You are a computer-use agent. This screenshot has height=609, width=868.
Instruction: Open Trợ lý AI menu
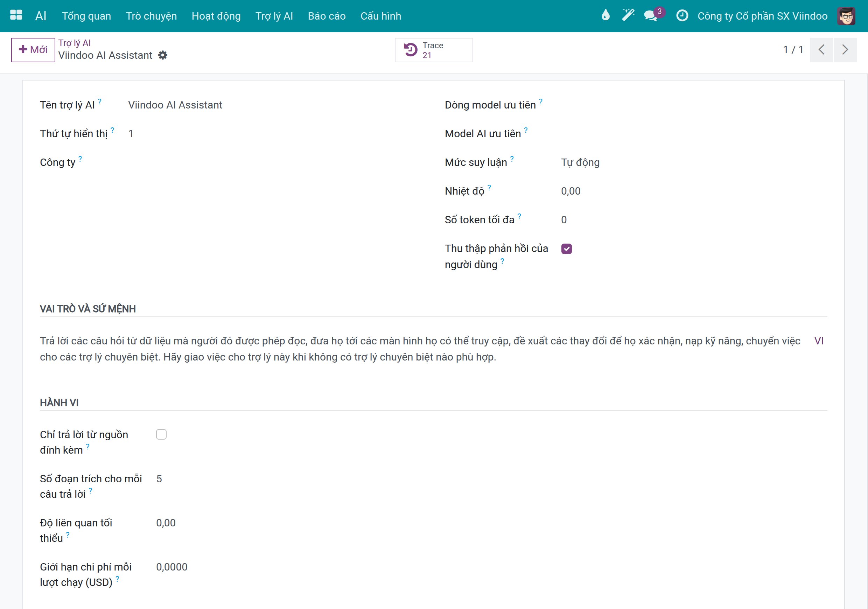coord(274,16)
